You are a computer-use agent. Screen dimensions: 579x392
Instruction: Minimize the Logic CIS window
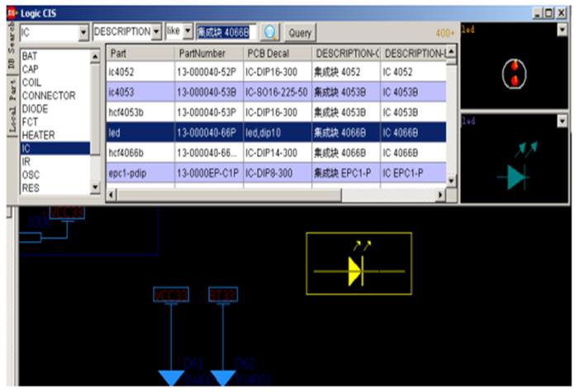coord(537,13)
